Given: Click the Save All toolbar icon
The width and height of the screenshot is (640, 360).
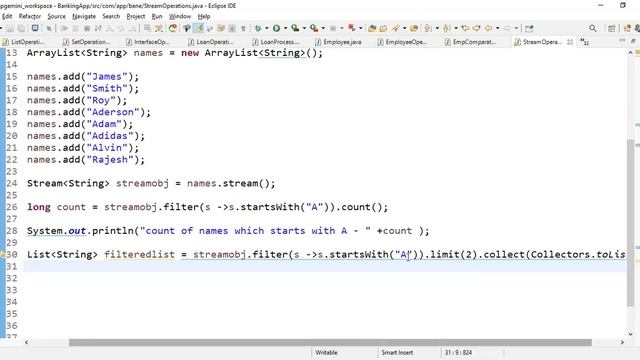Looking at the screenshot, I should click(21, 28).
